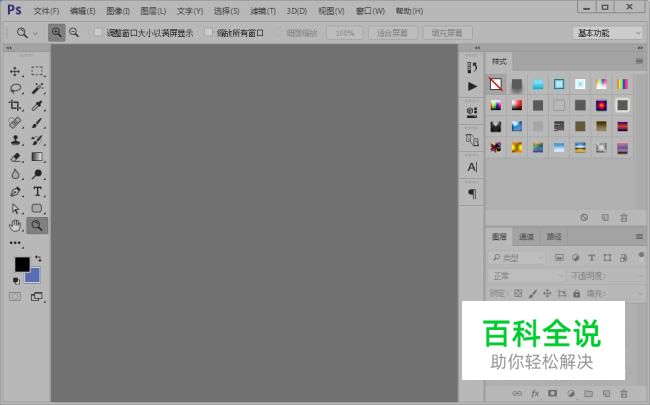Toggle Quick Mask mode

pyautogui.click(x=15, y=296)
